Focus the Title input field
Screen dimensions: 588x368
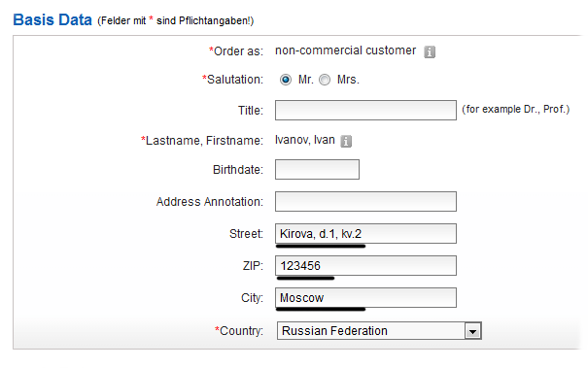coord(365,110)
